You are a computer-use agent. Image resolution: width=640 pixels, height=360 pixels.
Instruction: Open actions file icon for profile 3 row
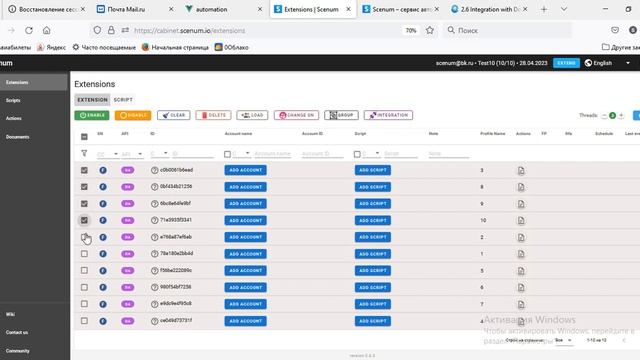[521, 171]
